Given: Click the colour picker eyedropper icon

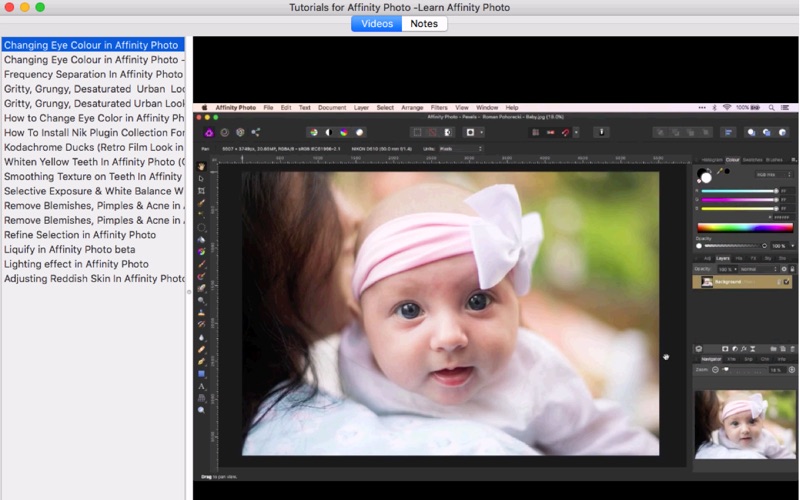Looking at the screenshot, I should (719, 171).
